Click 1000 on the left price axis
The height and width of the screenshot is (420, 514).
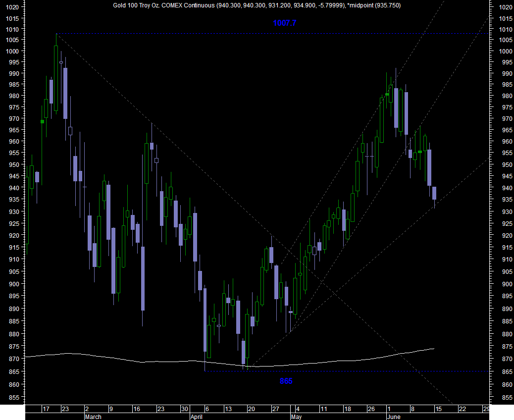[x=12, y=51]
